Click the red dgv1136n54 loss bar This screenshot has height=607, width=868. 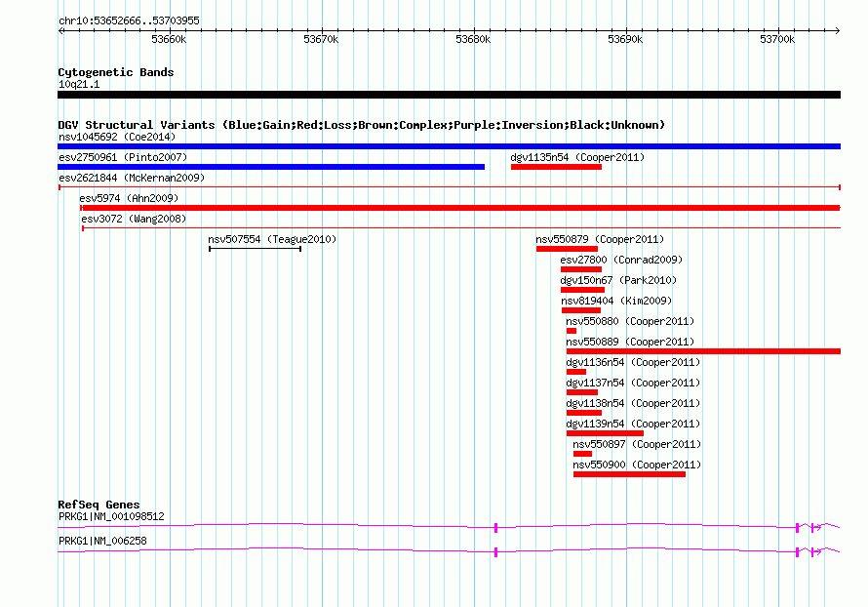(576, 372)
